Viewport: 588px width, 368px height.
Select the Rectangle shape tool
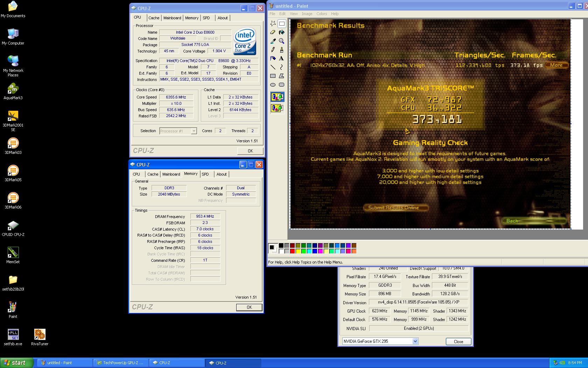273,76
